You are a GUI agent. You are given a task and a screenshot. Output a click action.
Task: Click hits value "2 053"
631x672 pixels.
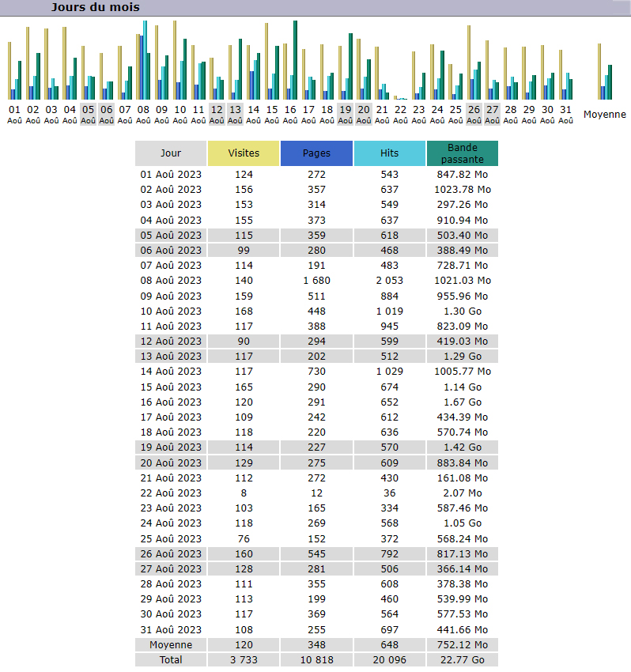(x=389, y=281)
